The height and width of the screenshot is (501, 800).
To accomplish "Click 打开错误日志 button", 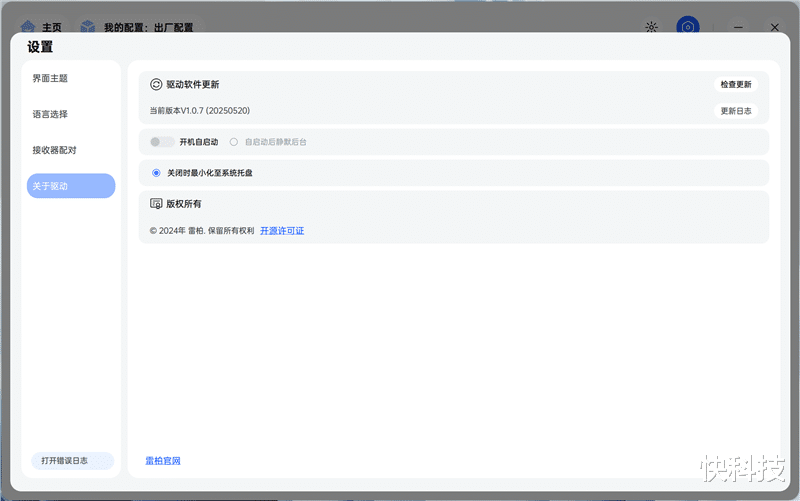I will click(72, 461).
